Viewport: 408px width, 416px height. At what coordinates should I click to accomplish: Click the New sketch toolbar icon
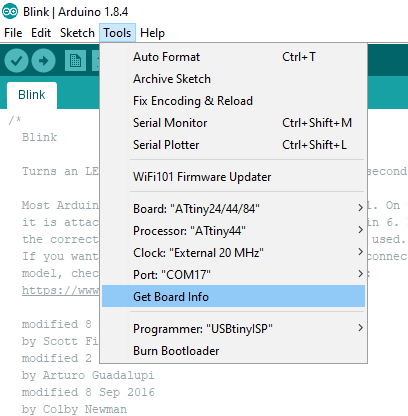tap(75, 61)
